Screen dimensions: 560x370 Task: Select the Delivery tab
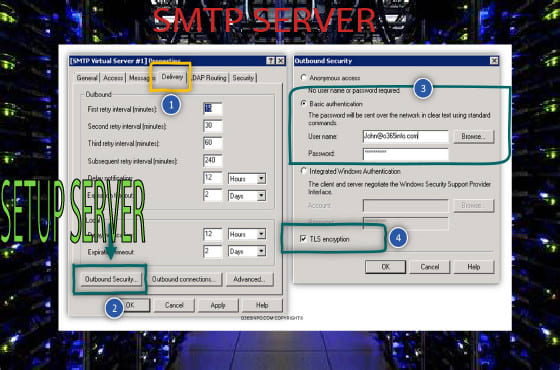(172, 77)
